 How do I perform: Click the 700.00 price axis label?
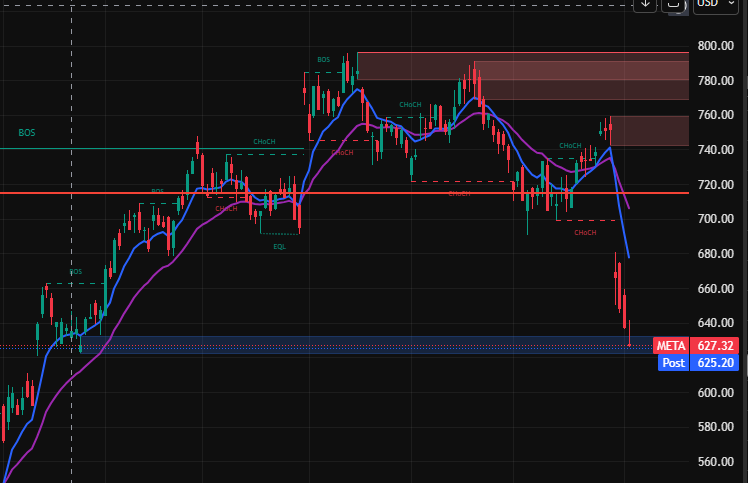tap(716, 219)
